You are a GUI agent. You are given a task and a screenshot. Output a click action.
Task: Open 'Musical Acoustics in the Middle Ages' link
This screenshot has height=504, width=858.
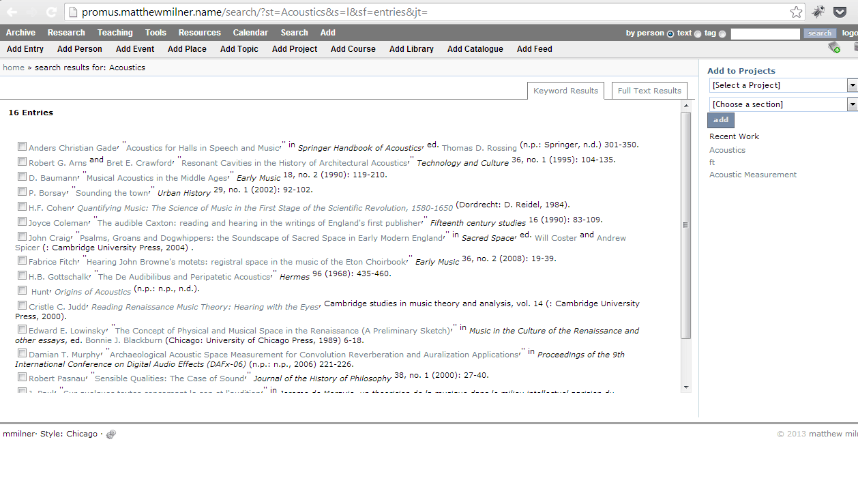157,178
